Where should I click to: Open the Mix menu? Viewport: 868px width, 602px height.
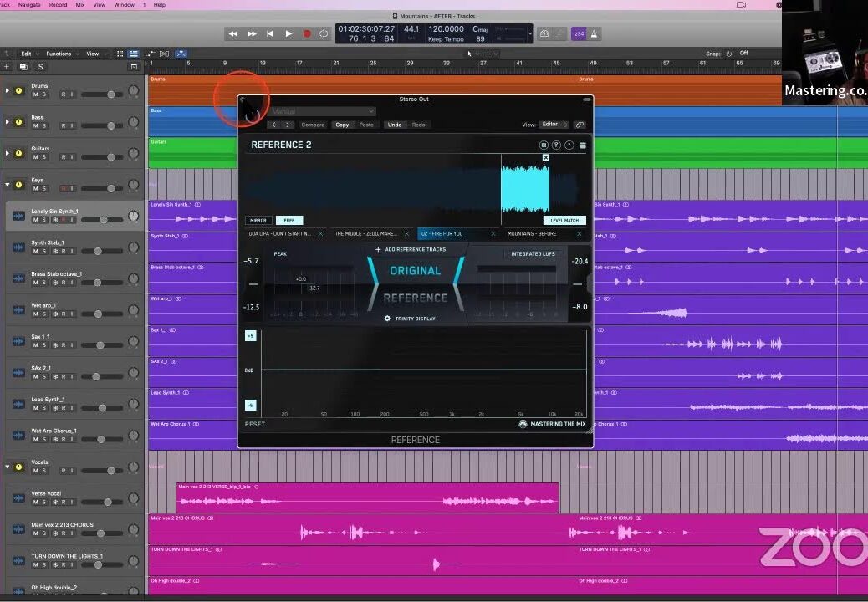point(80,4)
